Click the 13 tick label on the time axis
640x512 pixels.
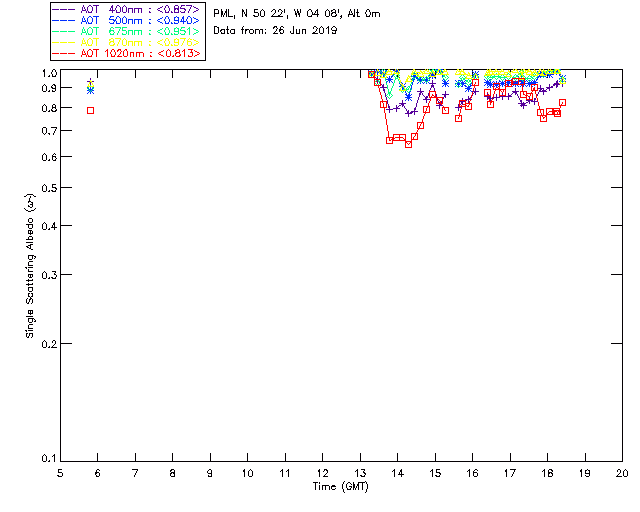[360, 472]
